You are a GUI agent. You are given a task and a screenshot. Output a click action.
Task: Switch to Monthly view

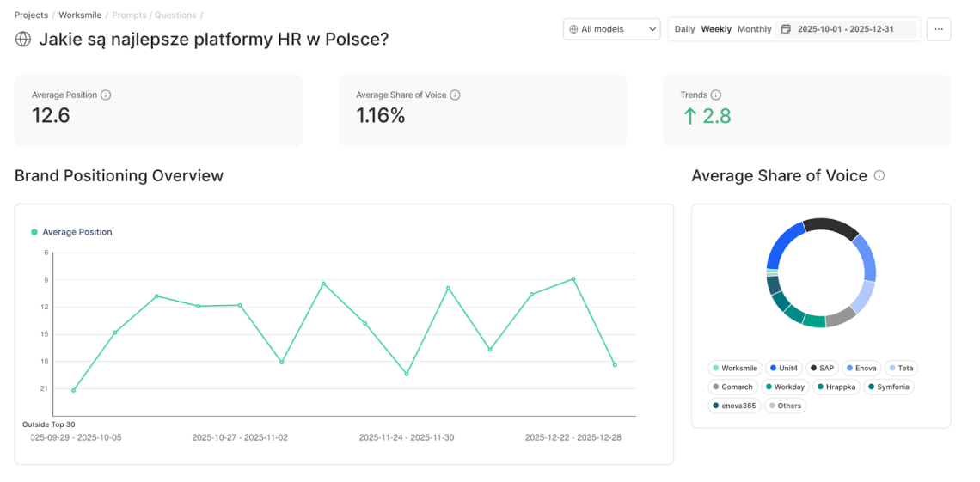point(754,29)
